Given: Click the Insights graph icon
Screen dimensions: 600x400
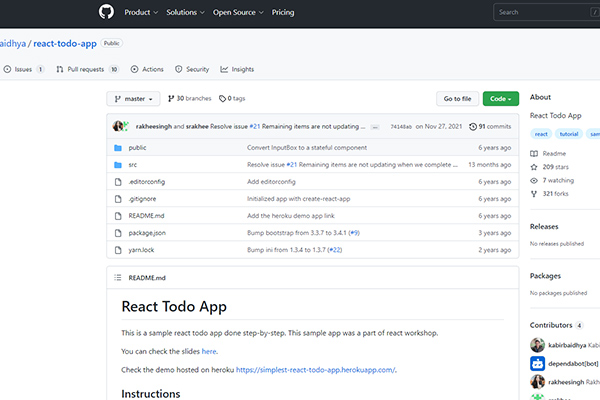Looking at the screenshot, I should coord(224,69).
